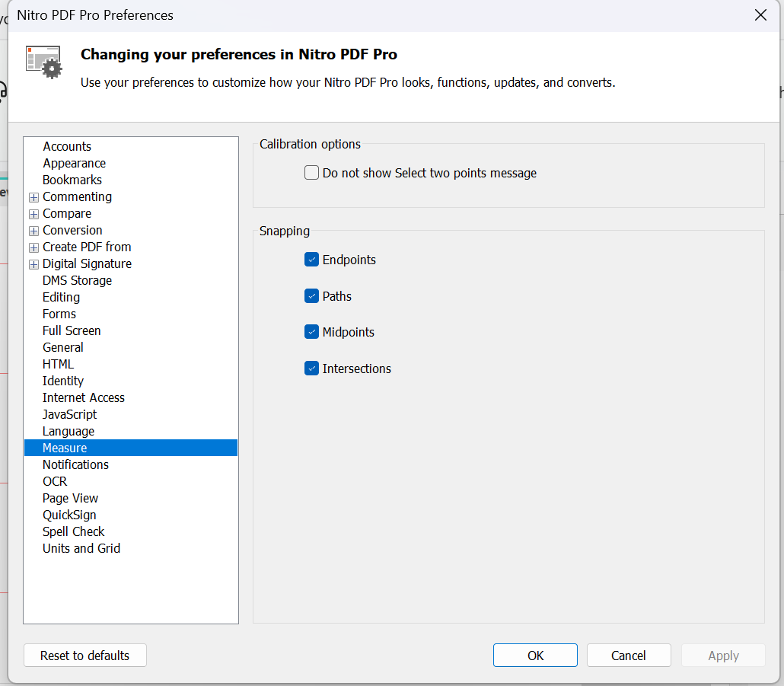
Task: Open Page View preferences
Action: coord(71,499)
